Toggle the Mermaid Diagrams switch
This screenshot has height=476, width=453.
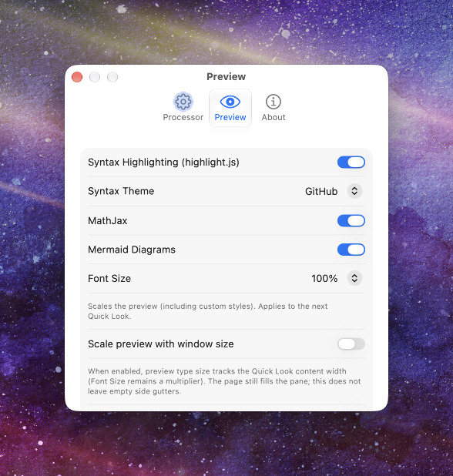(351, 250)
